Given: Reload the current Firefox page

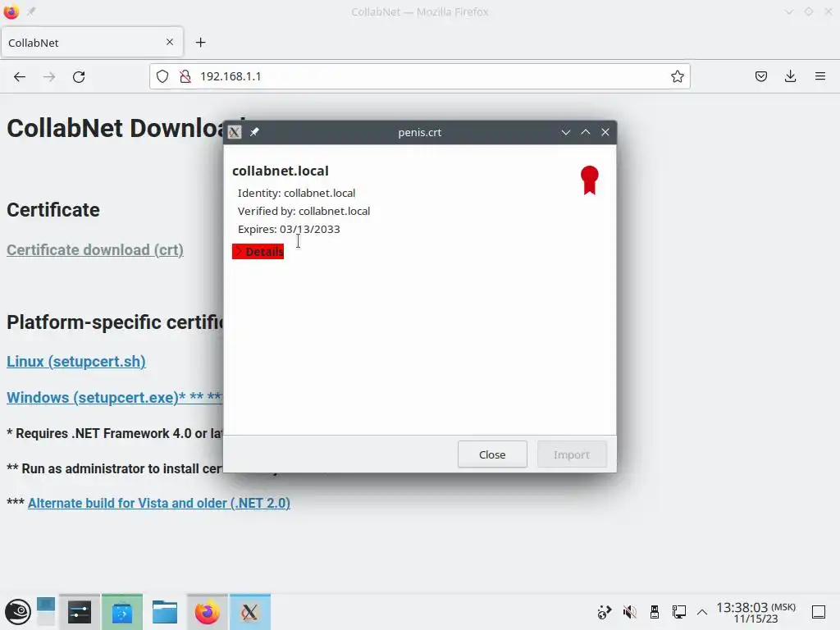Looking at the screenshot, I should point(79,76).
